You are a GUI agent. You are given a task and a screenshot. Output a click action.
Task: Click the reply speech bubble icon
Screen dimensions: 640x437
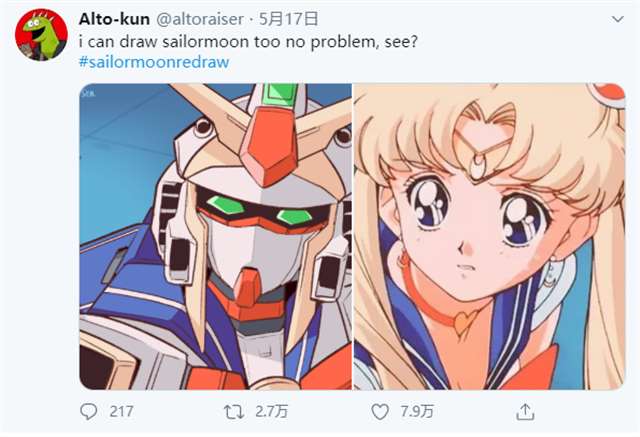point(89,412)
